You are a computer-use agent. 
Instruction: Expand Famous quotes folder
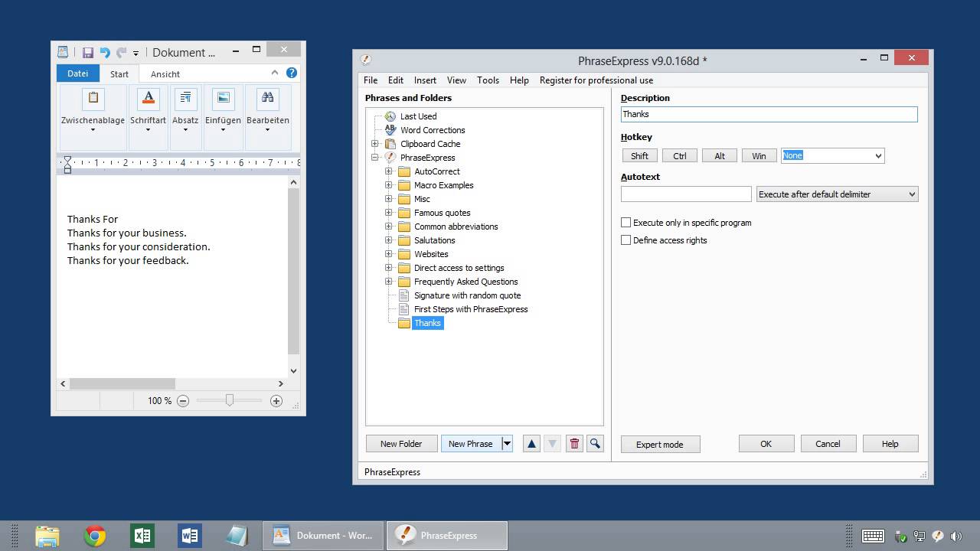[389, 213]
